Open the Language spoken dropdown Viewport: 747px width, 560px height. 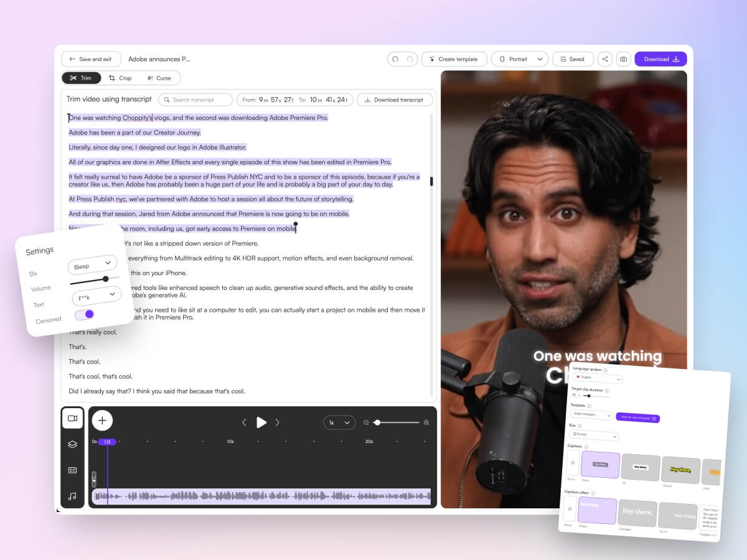[x=598, y=378]
